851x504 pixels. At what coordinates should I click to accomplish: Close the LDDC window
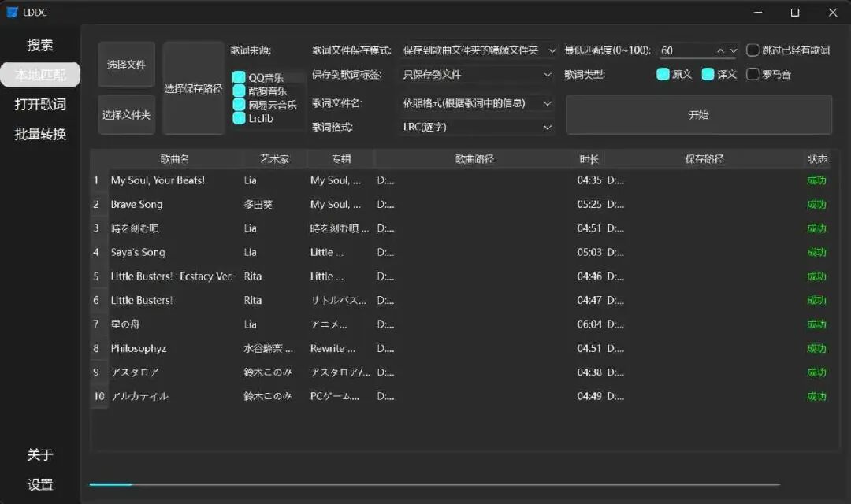pyautogui.click(x=833, y=12)
